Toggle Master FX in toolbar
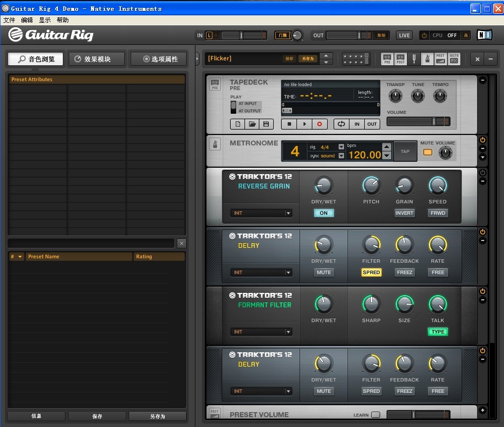The width and height of the screenshot is (504, 427). point(454,59)
